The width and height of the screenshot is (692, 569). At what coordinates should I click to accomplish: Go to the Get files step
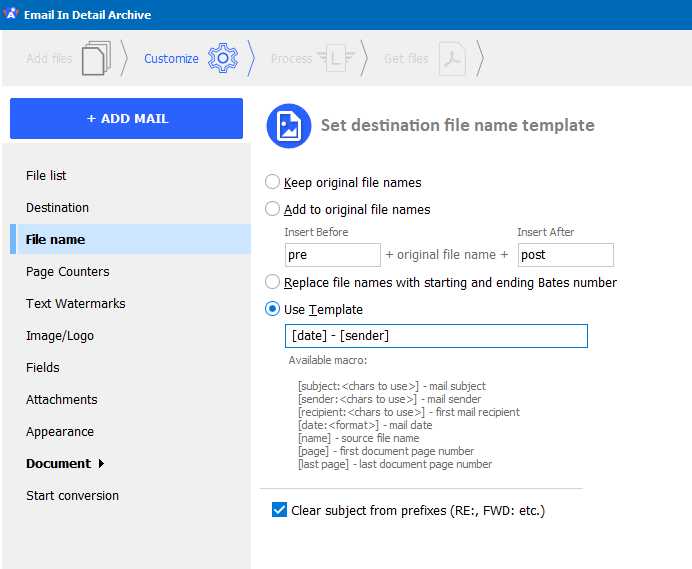(406, 58)
